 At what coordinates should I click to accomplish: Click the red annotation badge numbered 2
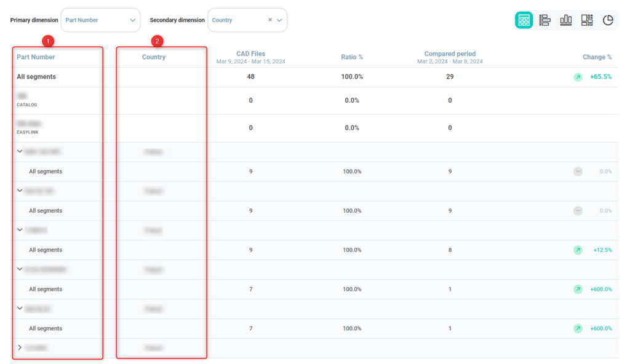(157, 41)
